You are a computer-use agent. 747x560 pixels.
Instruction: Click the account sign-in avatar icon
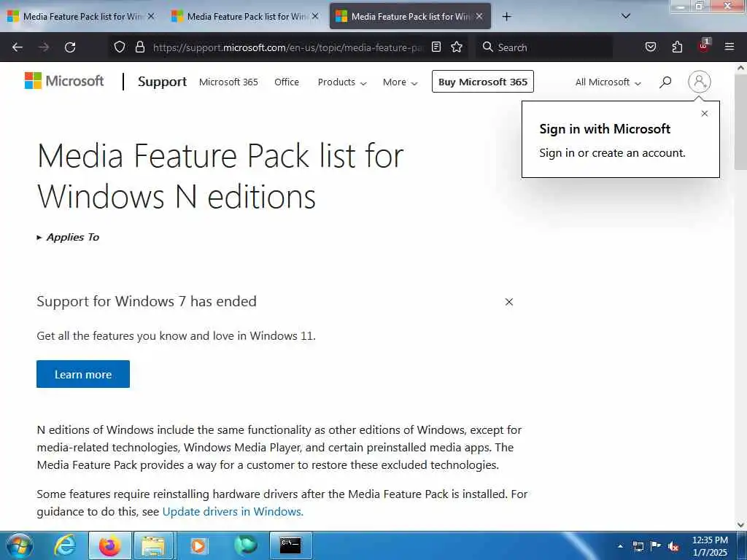[700, 82]
